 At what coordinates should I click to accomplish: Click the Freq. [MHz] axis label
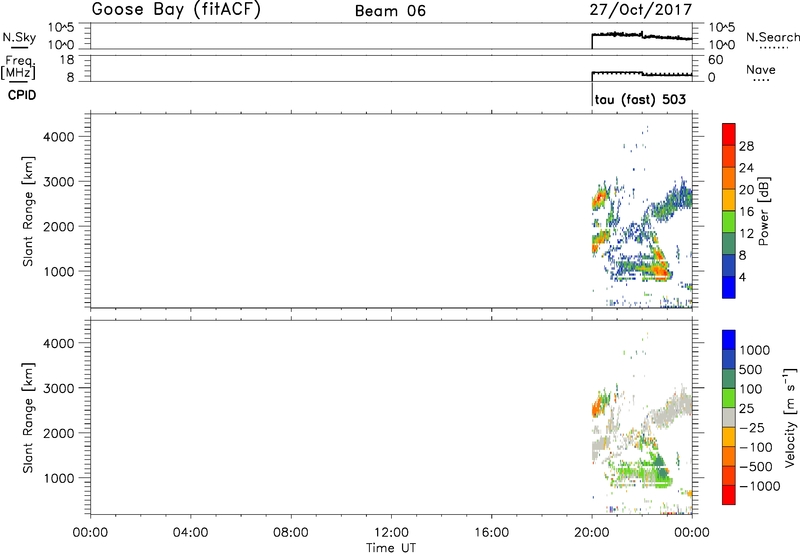click(18, 67)
